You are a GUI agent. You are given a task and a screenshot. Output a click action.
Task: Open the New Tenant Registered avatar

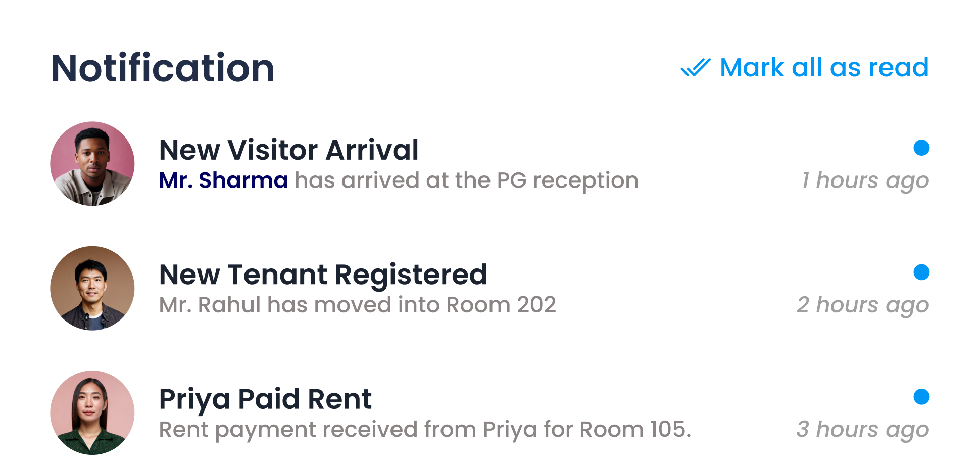(92, 288)
